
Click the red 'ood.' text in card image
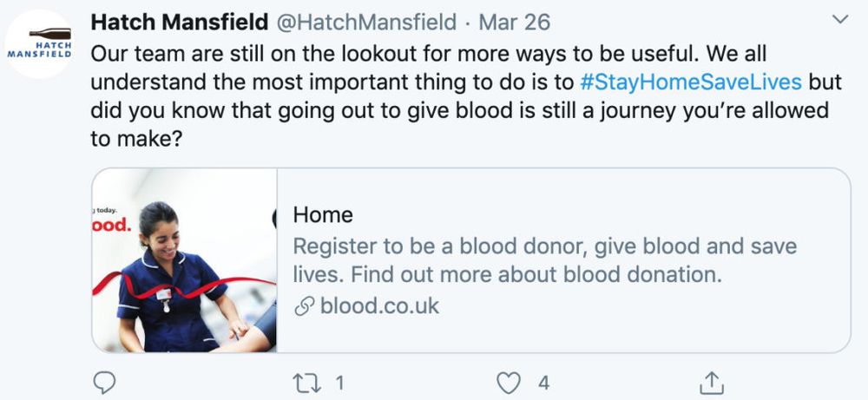111,226
